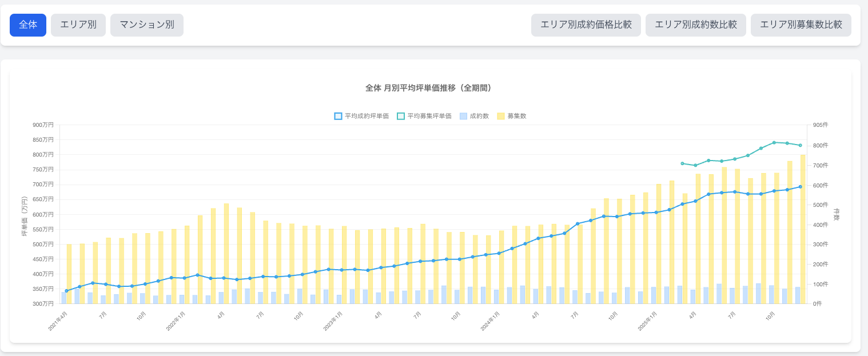
Task: Select the 全体 tab
Action: click(28, 25)
